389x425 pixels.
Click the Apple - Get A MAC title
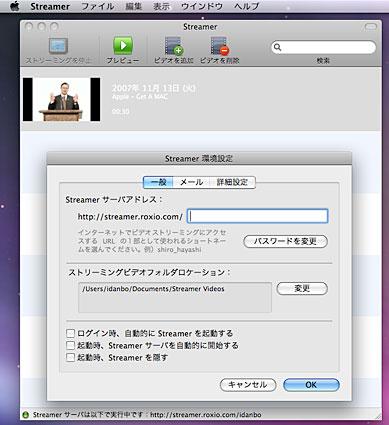pyautogui.click(x=140, y=97)
